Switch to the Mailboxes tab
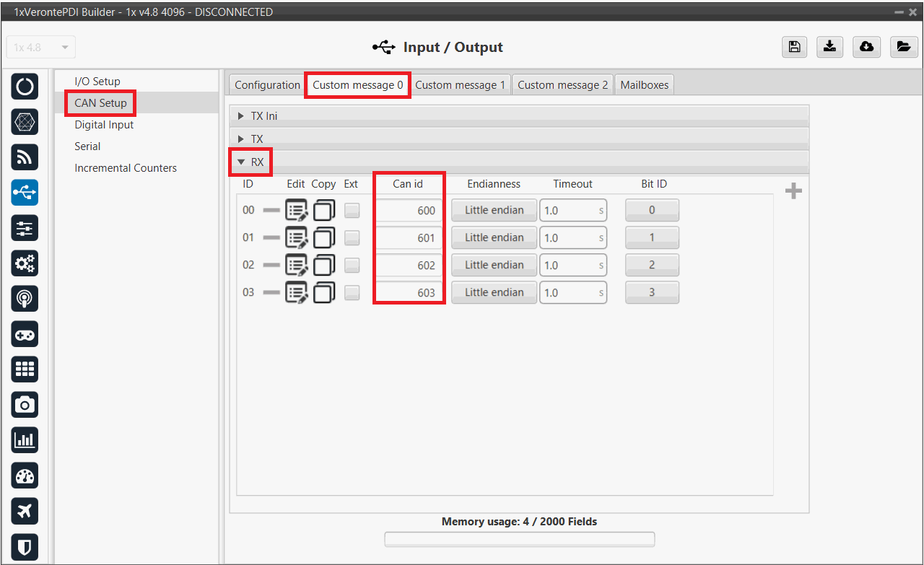Viewport: 924px width, 565px height. point(645,85)
